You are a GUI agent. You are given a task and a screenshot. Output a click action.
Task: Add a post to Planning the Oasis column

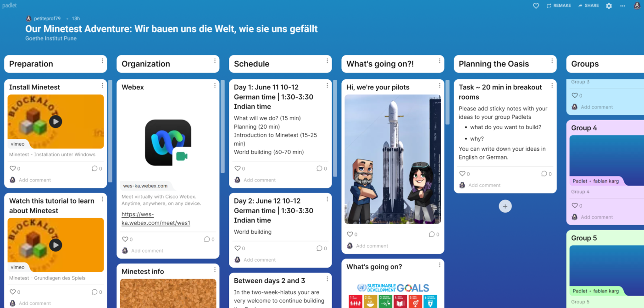505,207
